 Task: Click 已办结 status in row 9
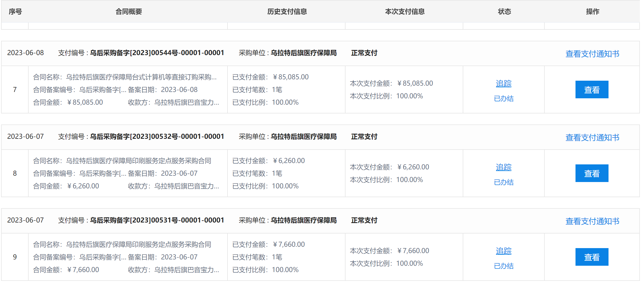(504, 266)
